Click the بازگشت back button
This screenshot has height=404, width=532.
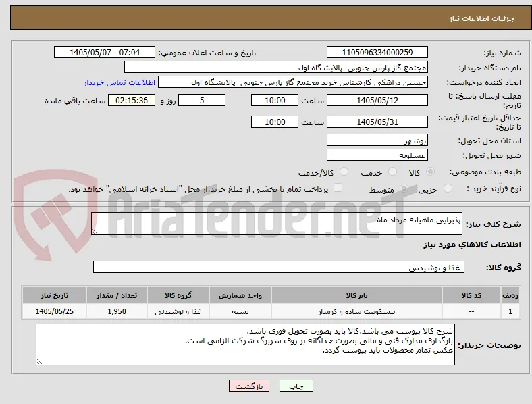(249, 386)
